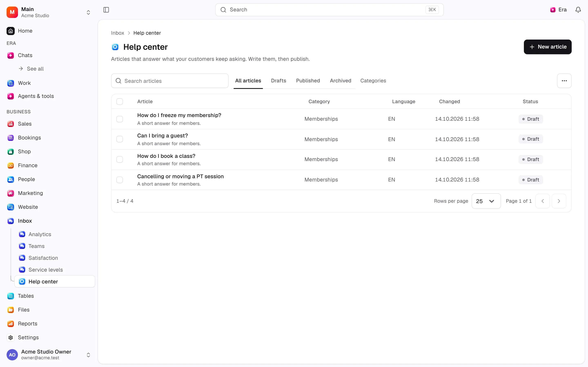Open the Settings gear icon
The width and height of the screenshot is (588, 367).
pyautogui.click(x=10, y=338)
